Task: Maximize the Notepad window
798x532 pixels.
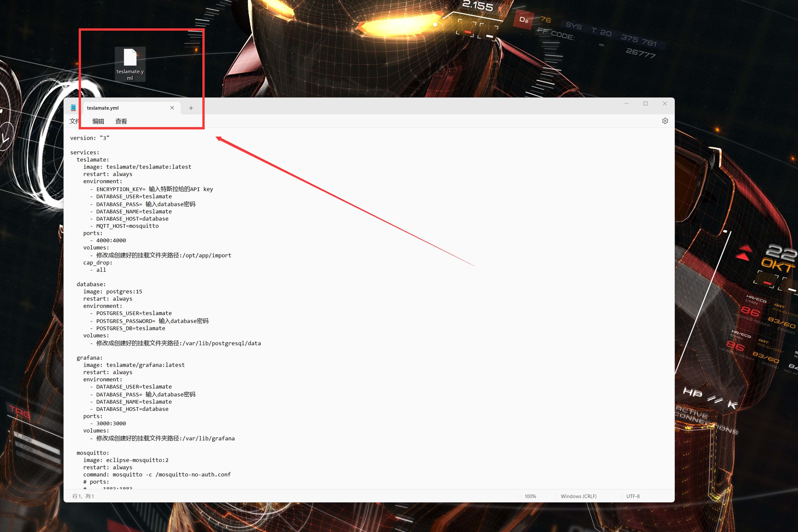Action: 645,103
